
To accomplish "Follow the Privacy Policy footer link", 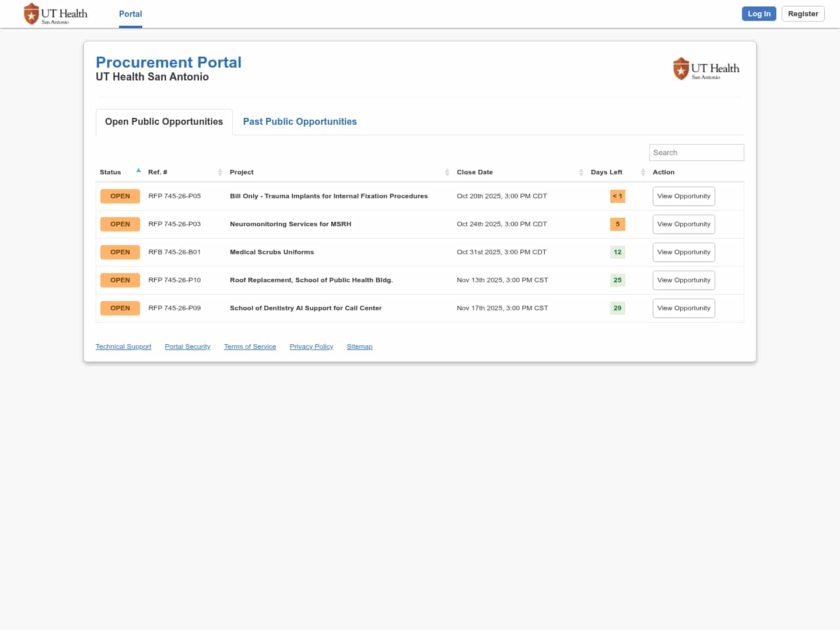I will (x=311, y=346).
